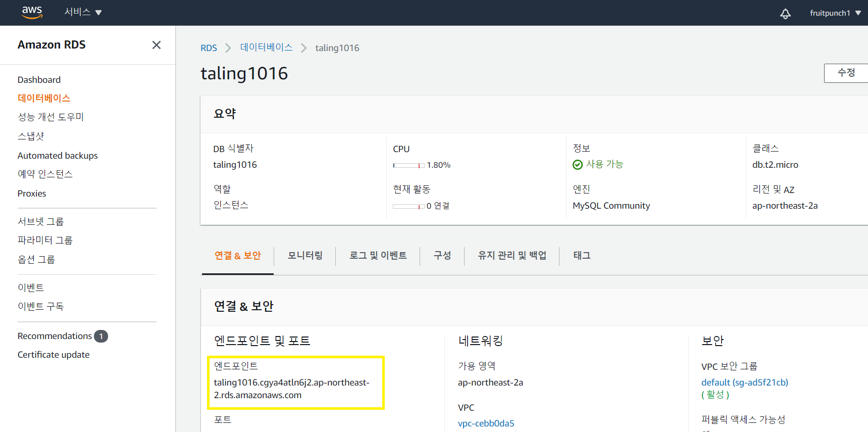Open Dashboard in the sidebar
868x432 pixels.
coord(39,80)
